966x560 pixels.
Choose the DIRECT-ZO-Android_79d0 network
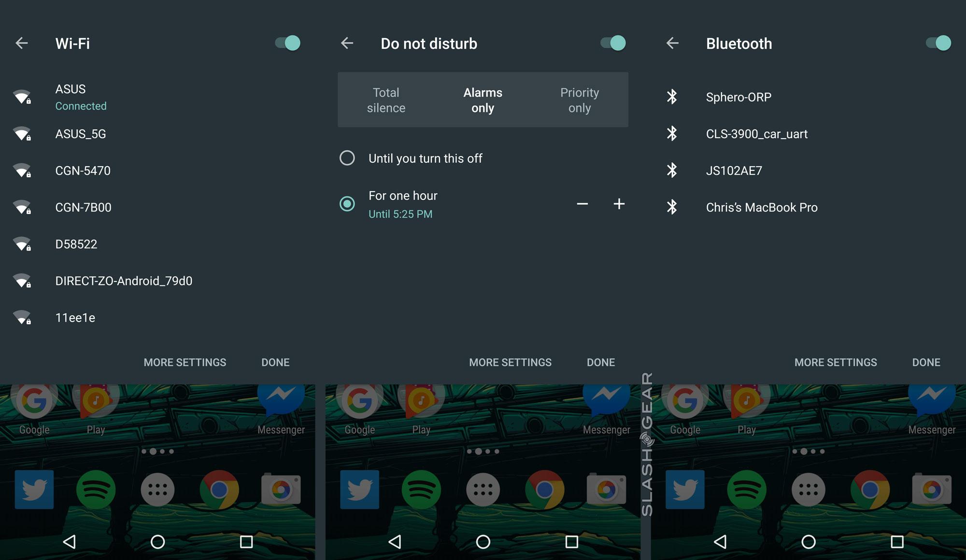[157, 280]
